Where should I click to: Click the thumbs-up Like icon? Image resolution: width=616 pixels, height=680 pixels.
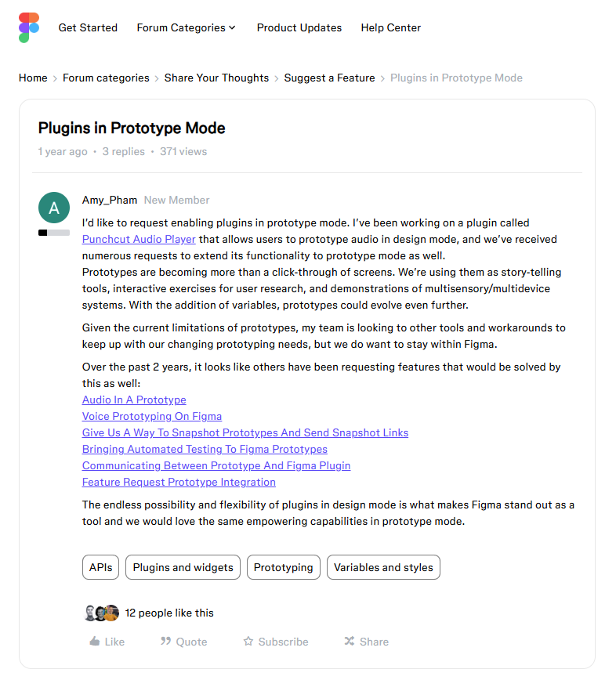[x=95, y=642]
